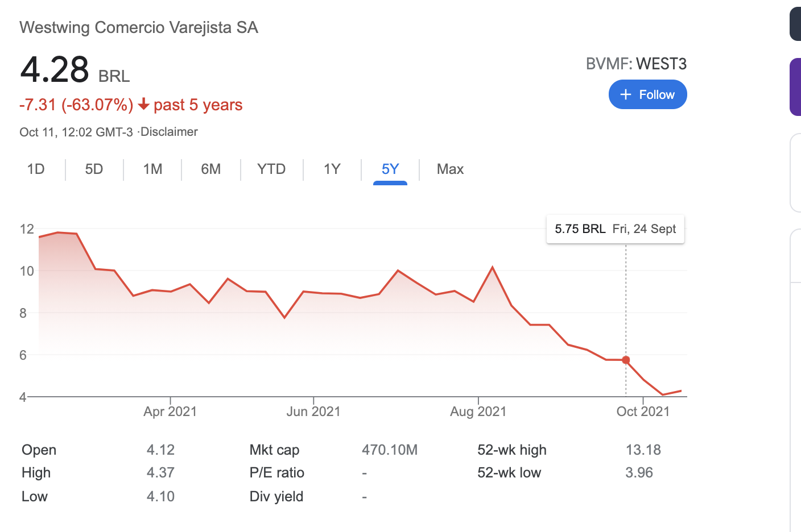This screenshot has height=532, width=801.
Task: Click the red data point on chart
Action: tap(626, 360)
